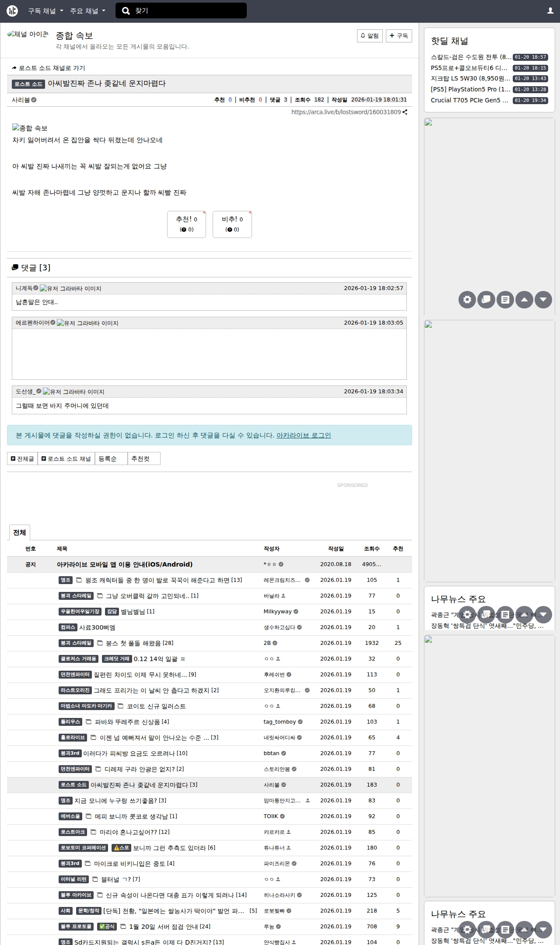This screenshot has height=945, width=560.
Task: Select the 등록순 sort option
Action: tap(111, 458)
